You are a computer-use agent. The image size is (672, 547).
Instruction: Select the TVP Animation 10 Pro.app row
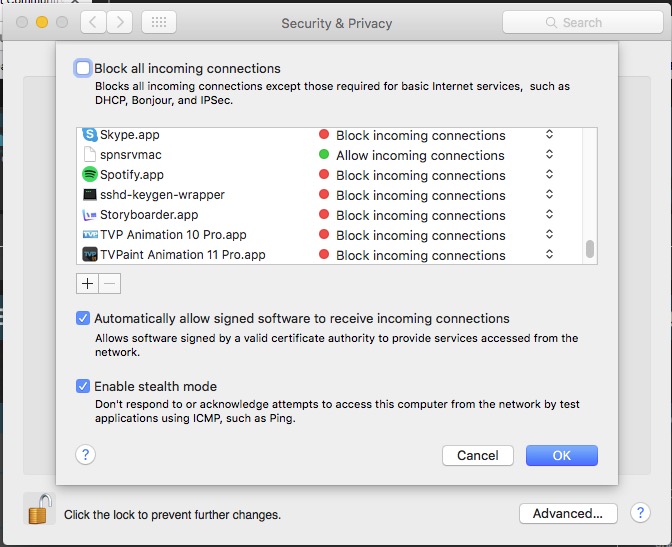coord(330,234)
